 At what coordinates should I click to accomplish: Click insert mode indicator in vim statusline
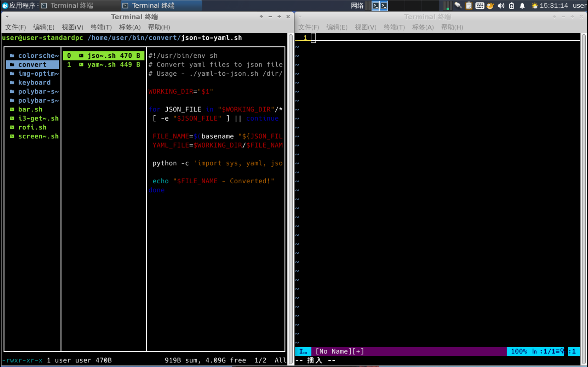click(303, 351)
